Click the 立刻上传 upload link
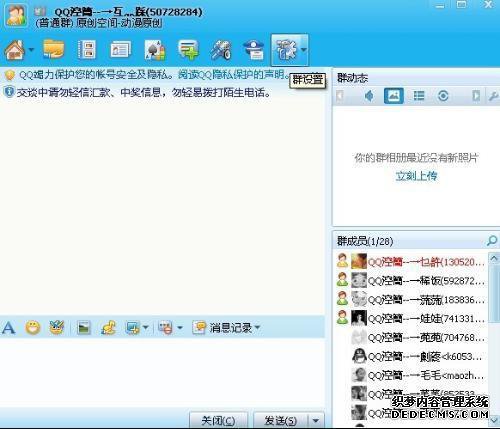The width and height of the screenshot is (500, 429). click(x=416, y=176)
